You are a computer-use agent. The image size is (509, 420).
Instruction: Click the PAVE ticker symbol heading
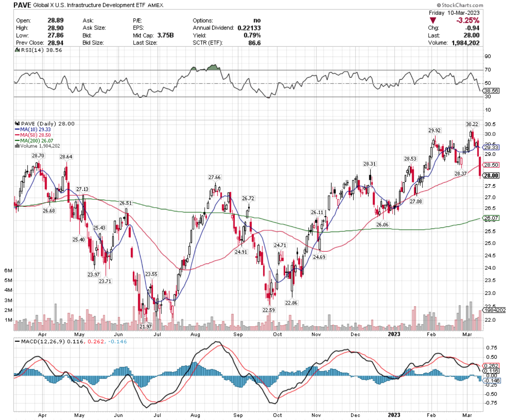point(22,5)
